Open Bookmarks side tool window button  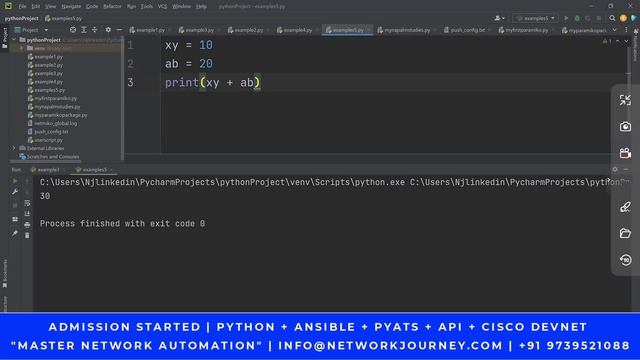tap(5, 273)
